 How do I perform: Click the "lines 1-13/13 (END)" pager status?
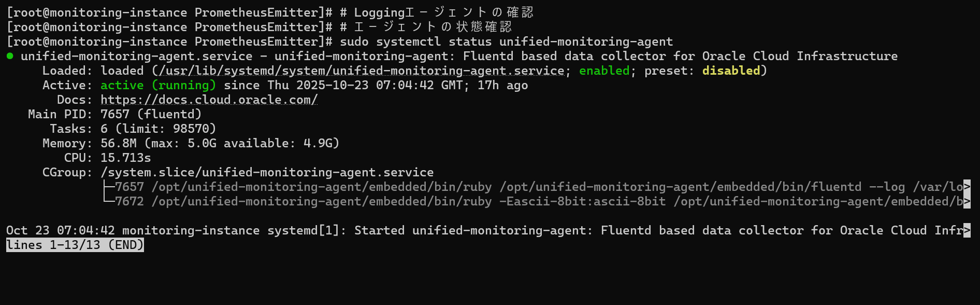tap(75, 245)
